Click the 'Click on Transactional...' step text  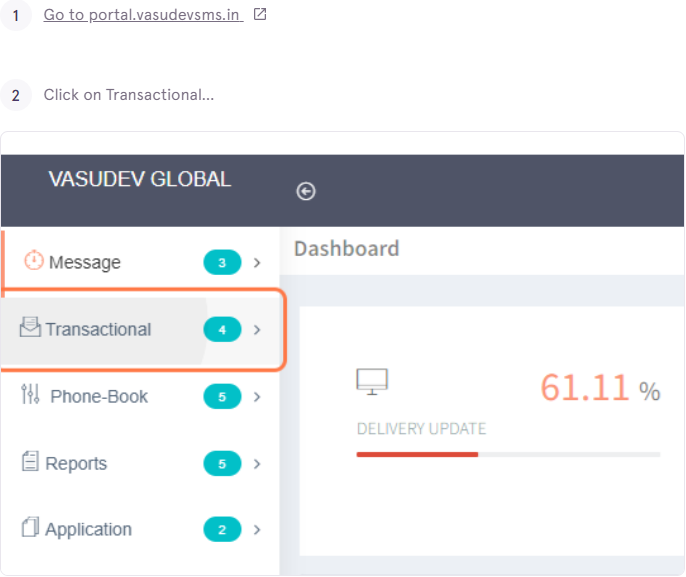[129, 94]
